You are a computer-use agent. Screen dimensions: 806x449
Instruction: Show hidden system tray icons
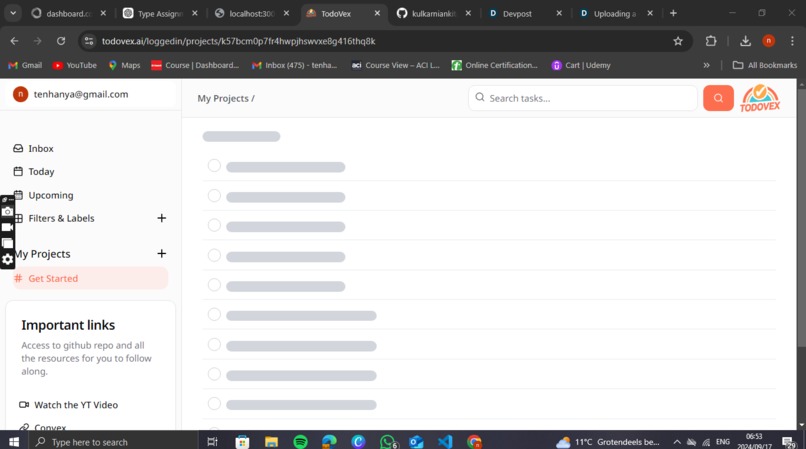677,442
